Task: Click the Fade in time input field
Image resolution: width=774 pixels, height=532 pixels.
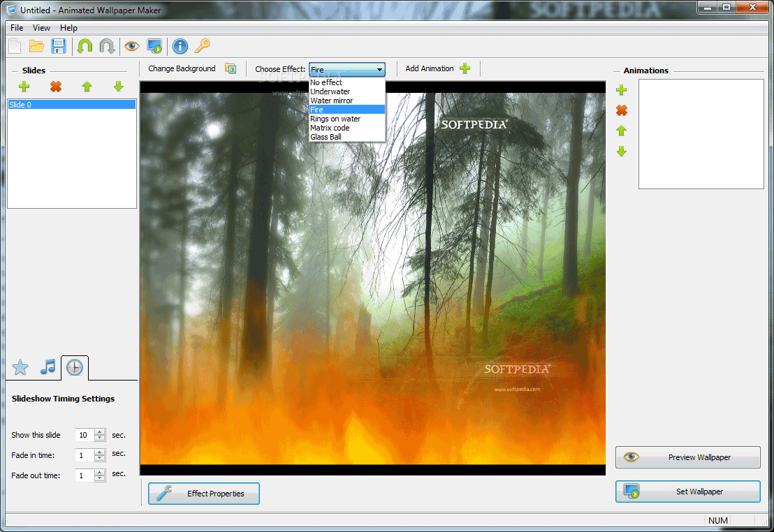Action: tap(84, 455)
